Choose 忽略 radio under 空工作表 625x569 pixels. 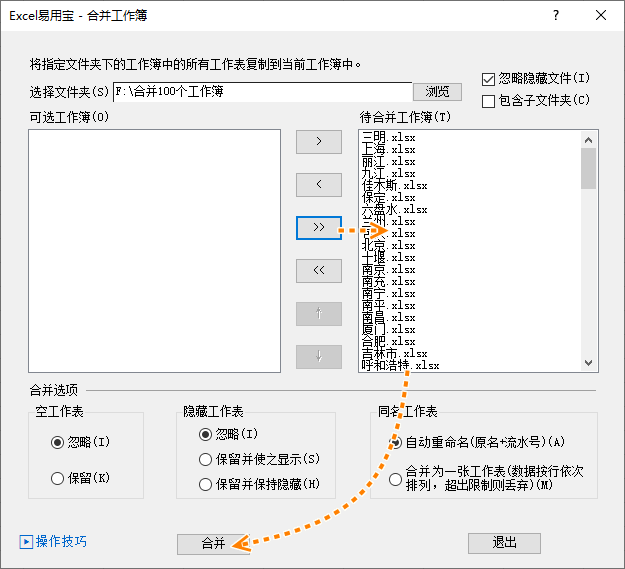pos(57,442)
